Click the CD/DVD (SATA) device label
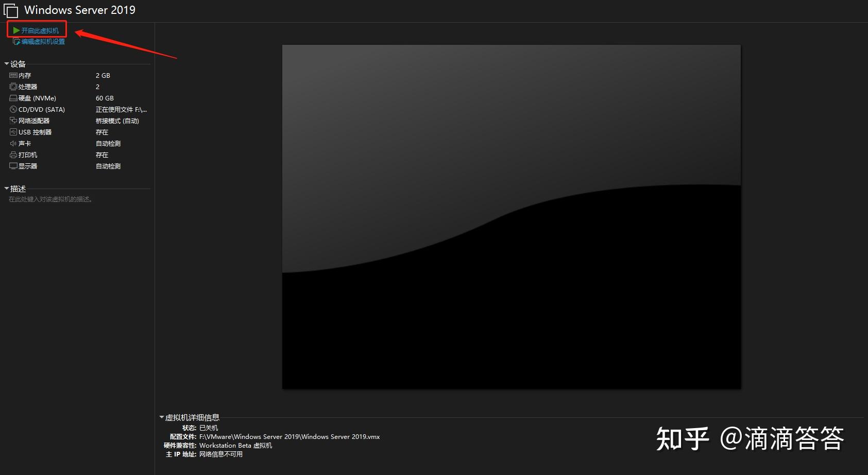 click(x=42, y=109)
